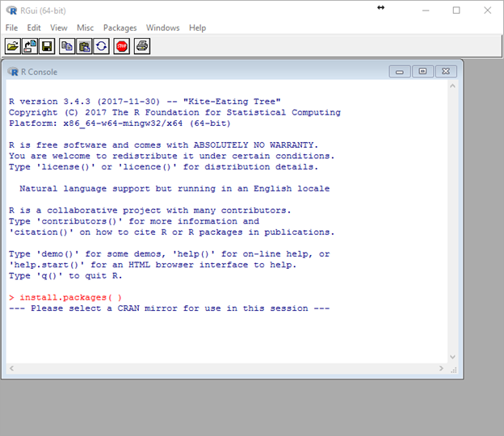Open the Help menu
Screen dimensions: 504x436
tap(197, 27)
